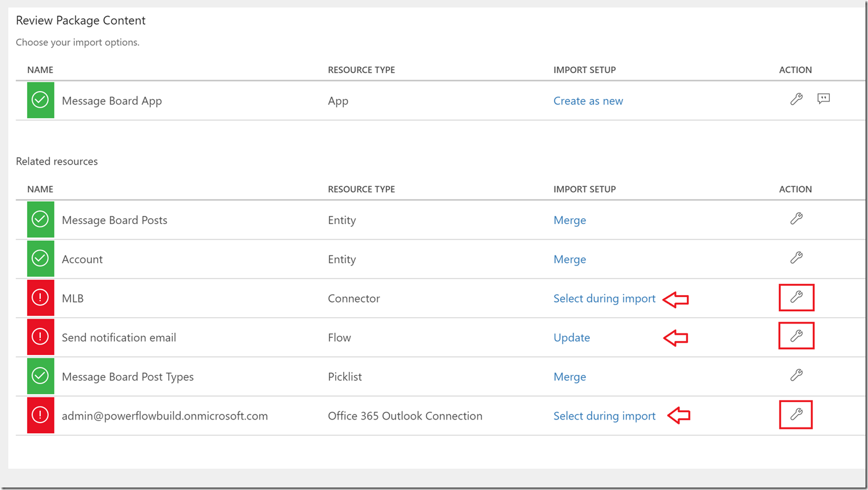This screenshot has height=490, width=868.
Task: Click the wrench icon for Send notification email
Action: click(x=796, y=336)
